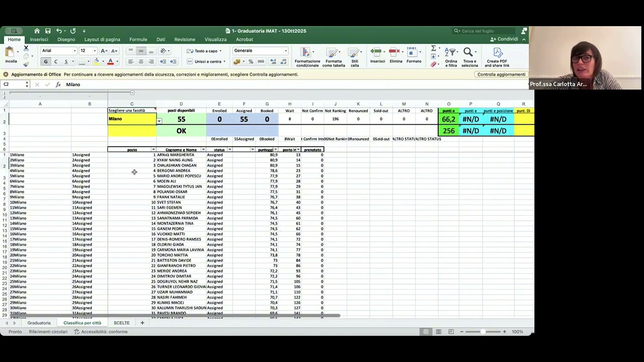Apply thousands separator 000 format
Viewport: 644px width, 362px height.
[x=261, y=61]
